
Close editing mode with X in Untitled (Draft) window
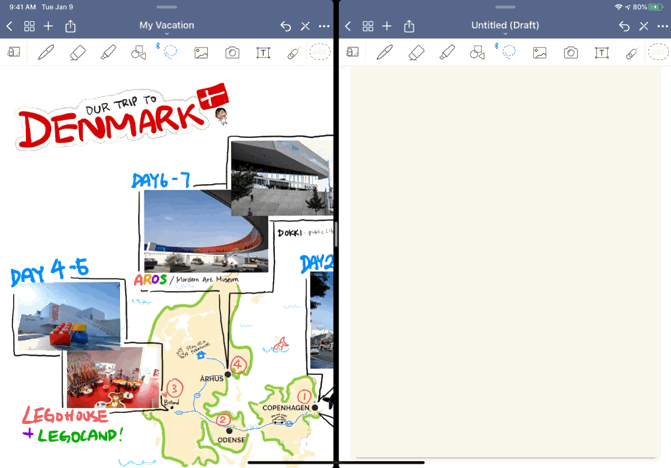(x=644, y=26)
